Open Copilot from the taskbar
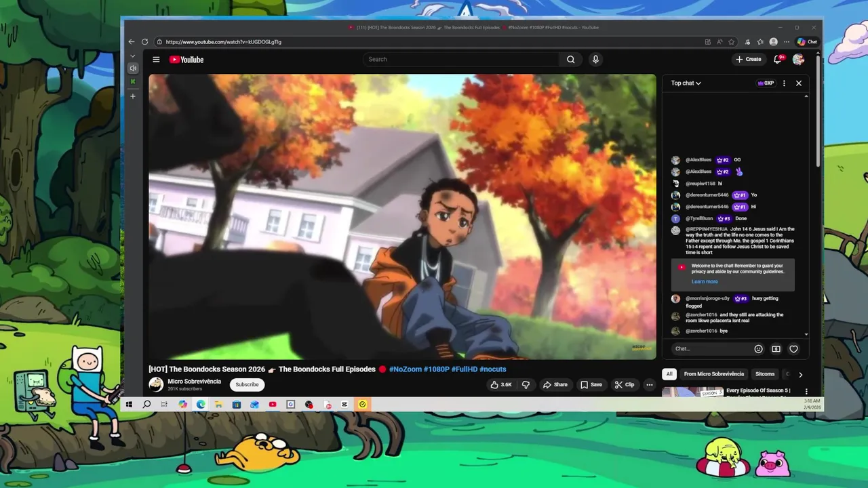868x488 pixels. pyautogui.click(x=182, y=405)
